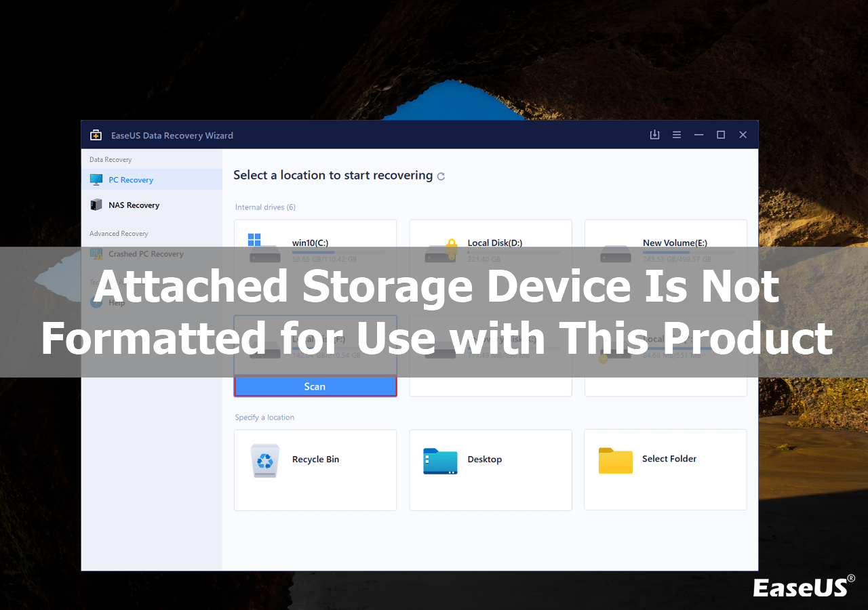Image resolution: width=868 pixels, height=610 pixels.
Task: Click the "Select a location to start recovering" heading
Action: click(333, 175)
